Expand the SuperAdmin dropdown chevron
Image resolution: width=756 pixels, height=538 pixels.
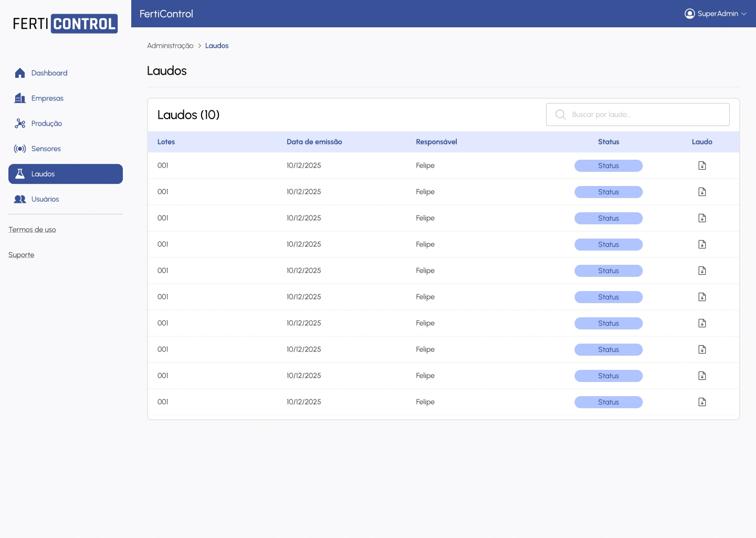tap(744, 14)
